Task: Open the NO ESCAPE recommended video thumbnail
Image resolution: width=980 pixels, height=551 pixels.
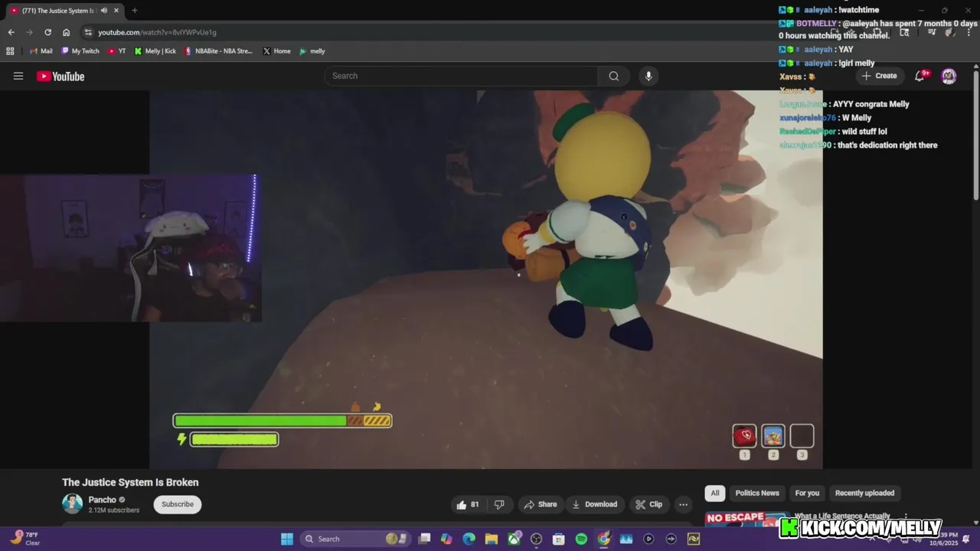Action: tap(746, 519)
